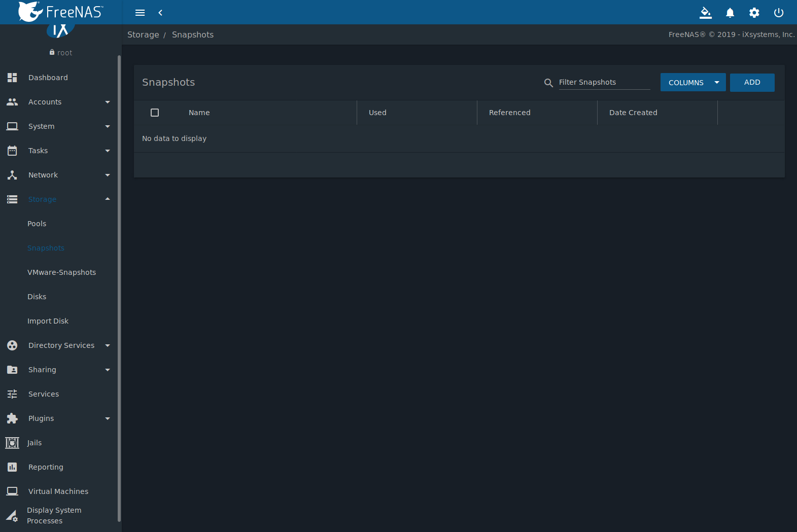This screenshot has height=532, width=797.
Task: Click Storage breadcrumb link
Action: click(x=143, y=34)
